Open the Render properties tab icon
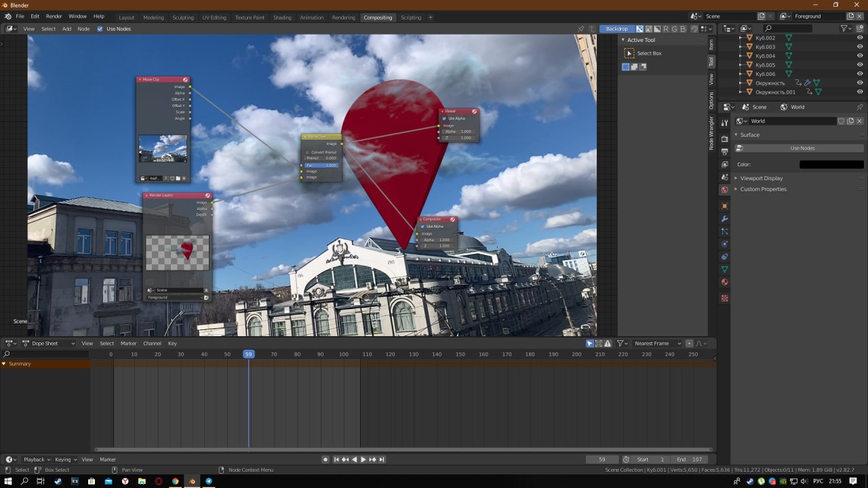868x488 pixels. pos(724,139)
